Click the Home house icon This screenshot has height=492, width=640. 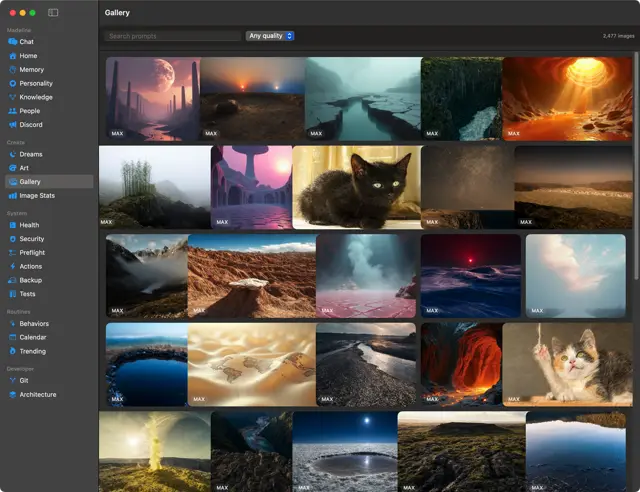point(13,56)
